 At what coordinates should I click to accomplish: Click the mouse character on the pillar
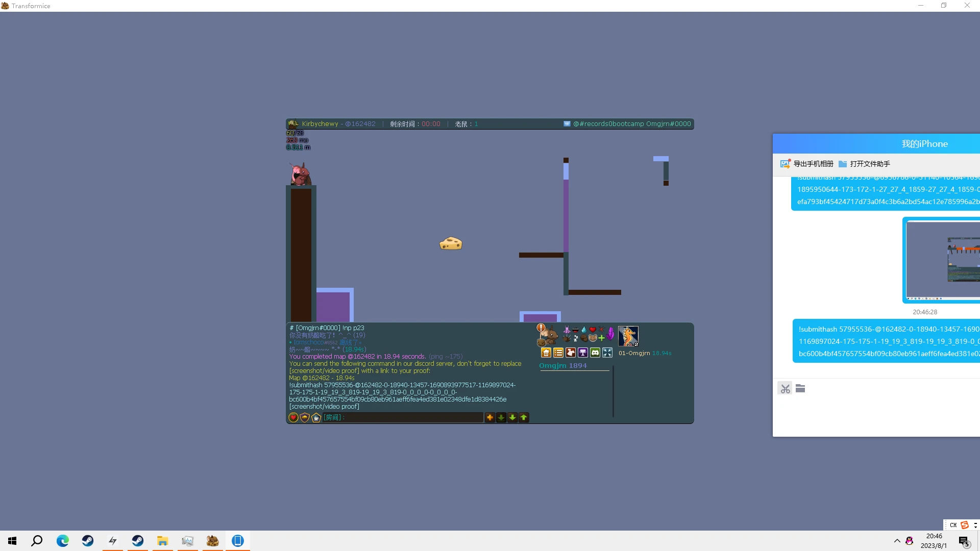coord(300,174)
